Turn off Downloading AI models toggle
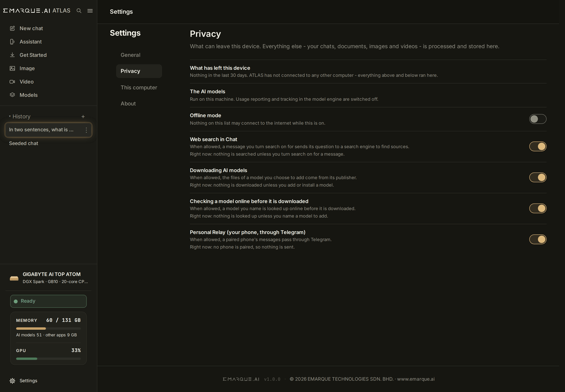 click(538, 178)
